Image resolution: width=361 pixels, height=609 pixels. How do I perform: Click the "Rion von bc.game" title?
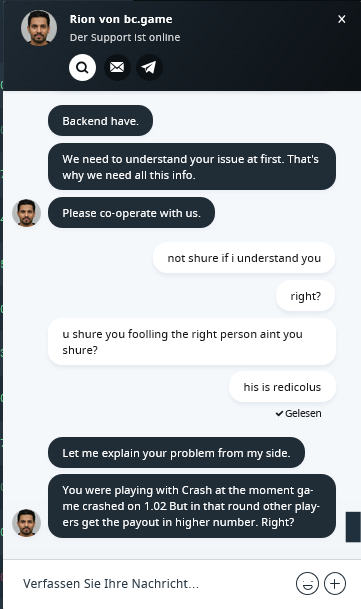tap(121, 19)
